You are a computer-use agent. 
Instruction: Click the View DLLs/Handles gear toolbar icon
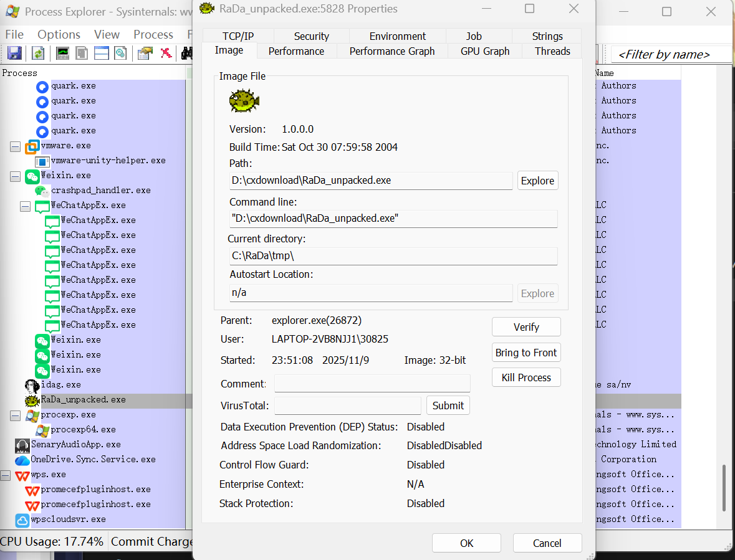coord(120,53)
